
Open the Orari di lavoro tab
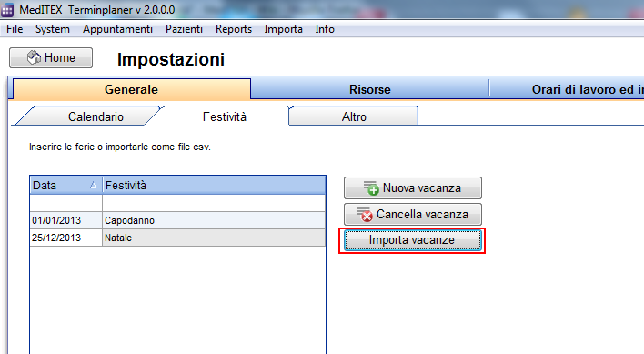click(x=568, y=89)
